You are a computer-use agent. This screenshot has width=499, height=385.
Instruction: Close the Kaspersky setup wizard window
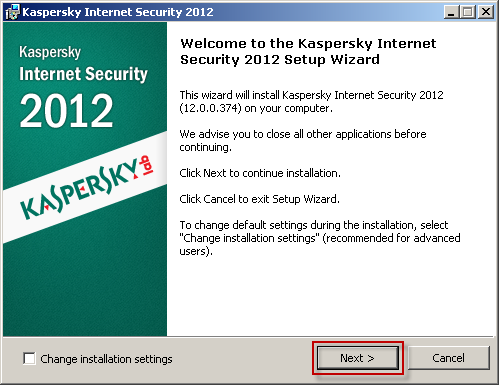486,12
